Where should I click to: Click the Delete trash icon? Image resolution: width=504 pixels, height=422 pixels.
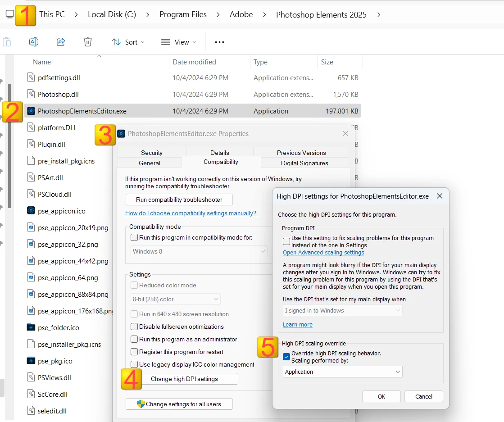(88, 42)
